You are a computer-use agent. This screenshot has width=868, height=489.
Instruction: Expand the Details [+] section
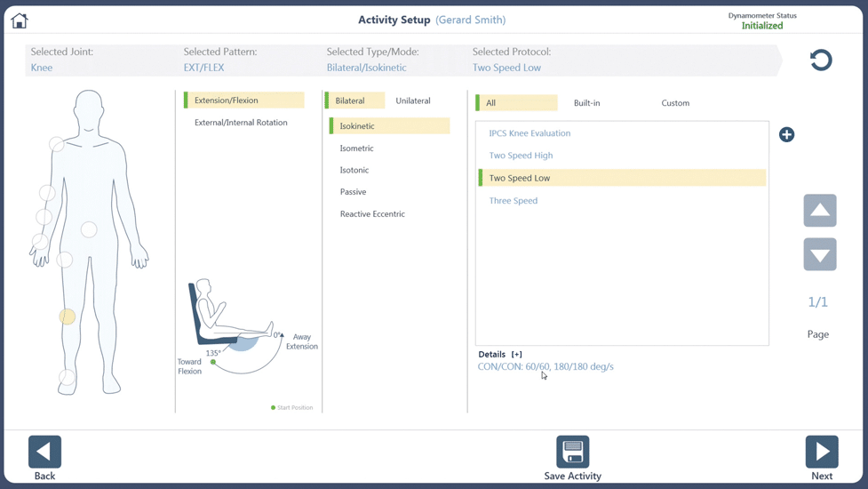(516, 354)
